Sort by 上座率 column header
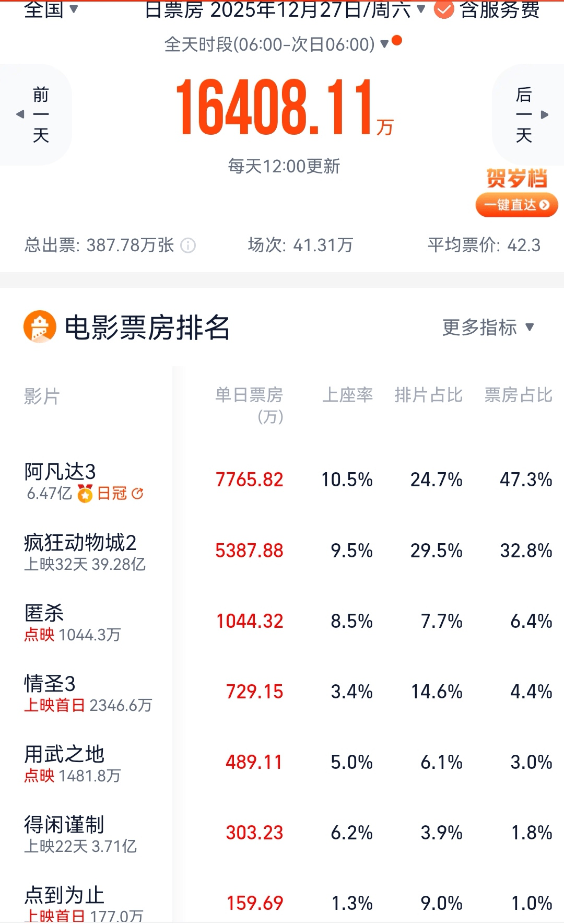 [x=347, y=395]
